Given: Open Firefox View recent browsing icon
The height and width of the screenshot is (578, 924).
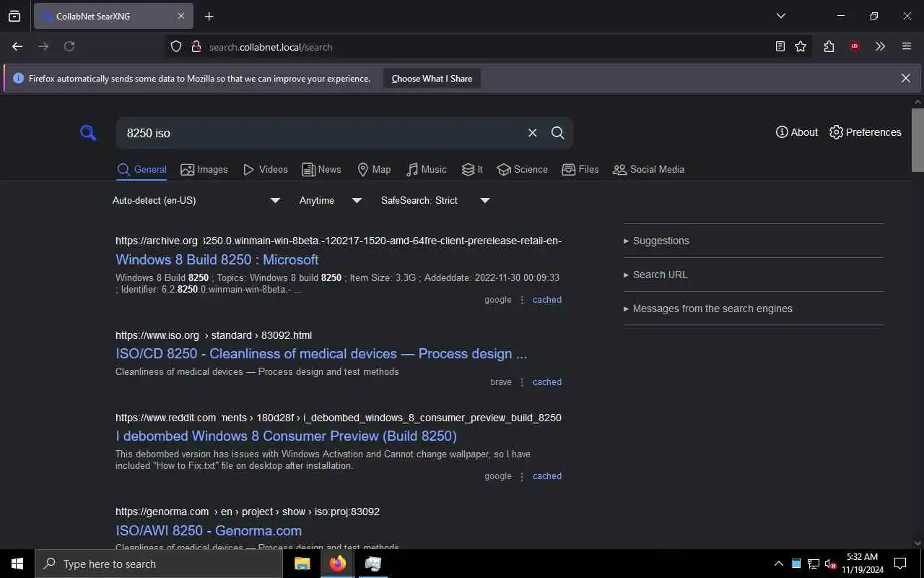Looking at the screenshot, I should tap(14, 16).
